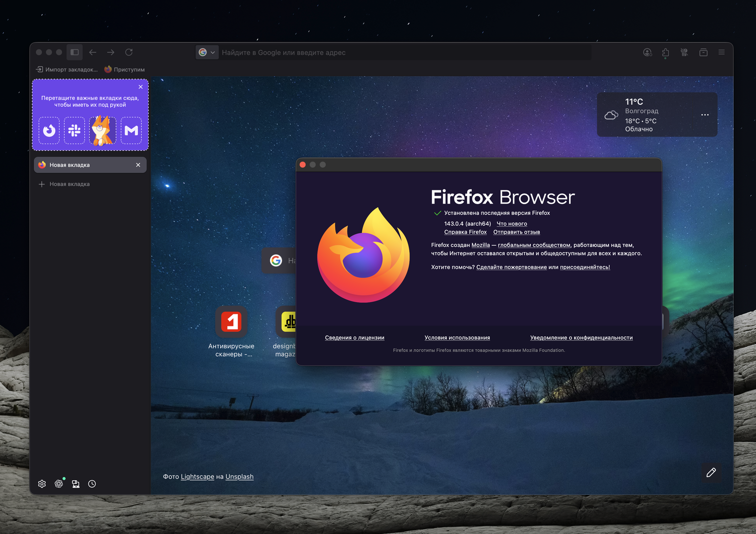
Task: Click the Firefox arrow pinned-tab placeholder
Action: pos(49,130)
